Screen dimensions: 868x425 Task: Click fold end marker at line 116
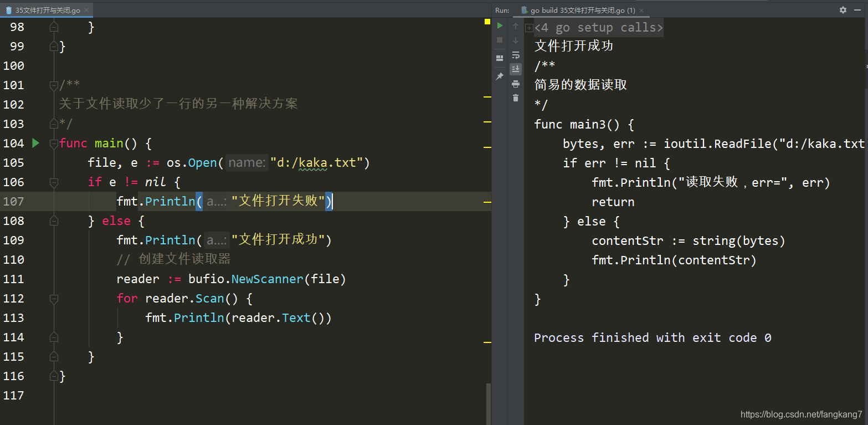pyautogui.click(x=54, y=376)
